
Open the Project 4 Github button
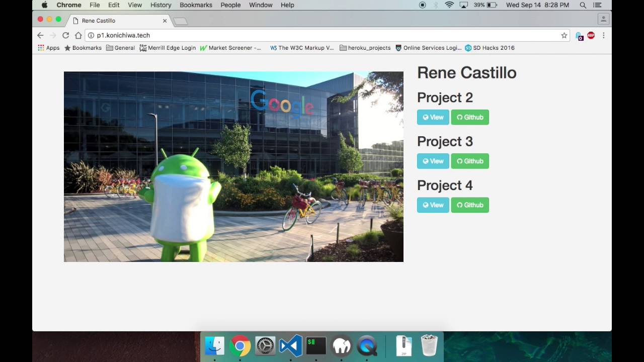point(470,205)
